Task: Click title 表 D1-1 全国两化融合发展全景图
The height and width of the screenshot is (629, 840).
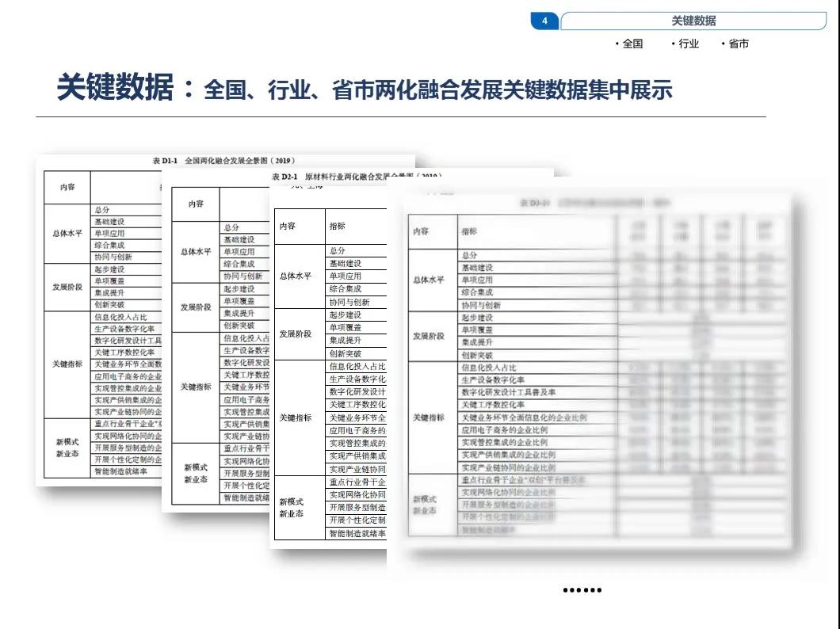Action: click(223, 161)
